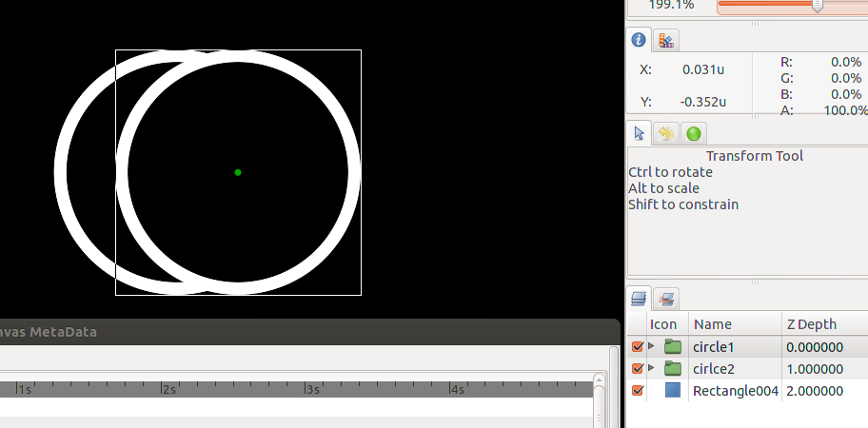Click the Z Depth value 1.000000

click(x=815, y=369)
